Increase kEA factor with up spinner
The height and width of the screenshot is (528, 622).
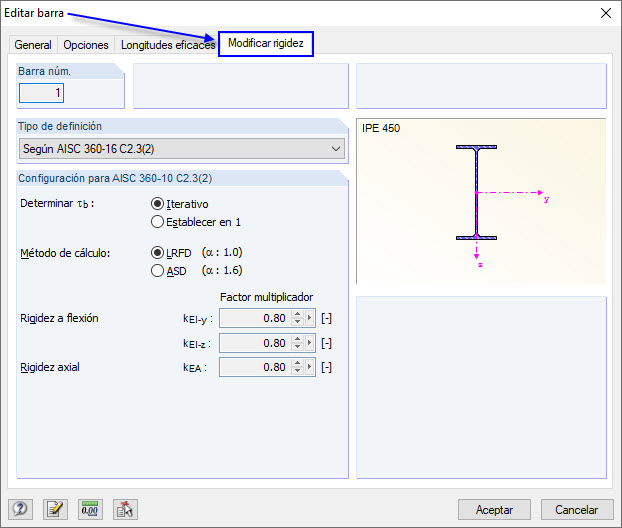click(298, 363)
